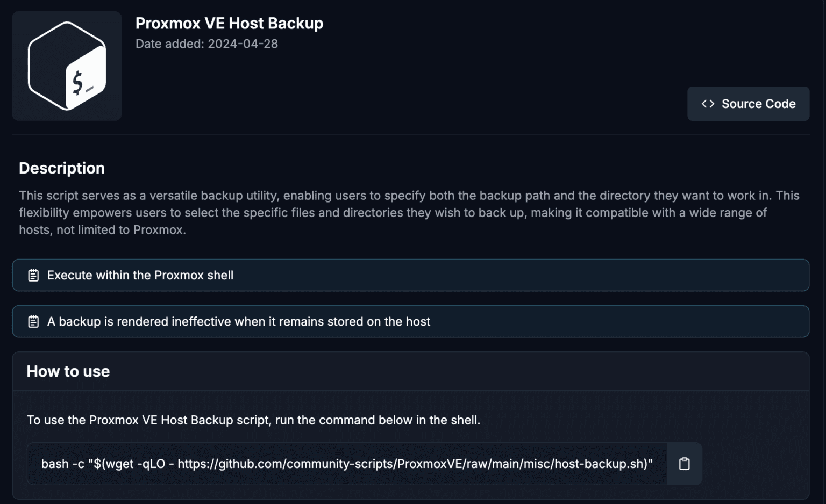Click the Date added 2024-04-28 label
Screen dimensions: 826x504
(206, 44)
